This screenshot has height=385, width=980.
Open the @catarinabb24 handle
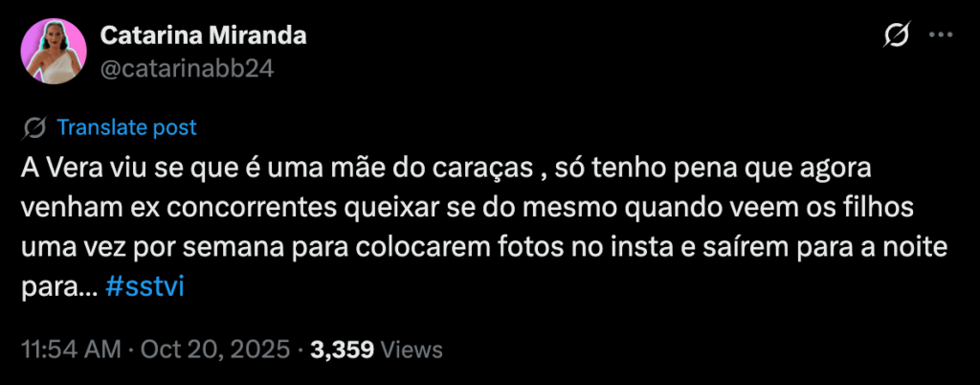[x=187, y=68]
